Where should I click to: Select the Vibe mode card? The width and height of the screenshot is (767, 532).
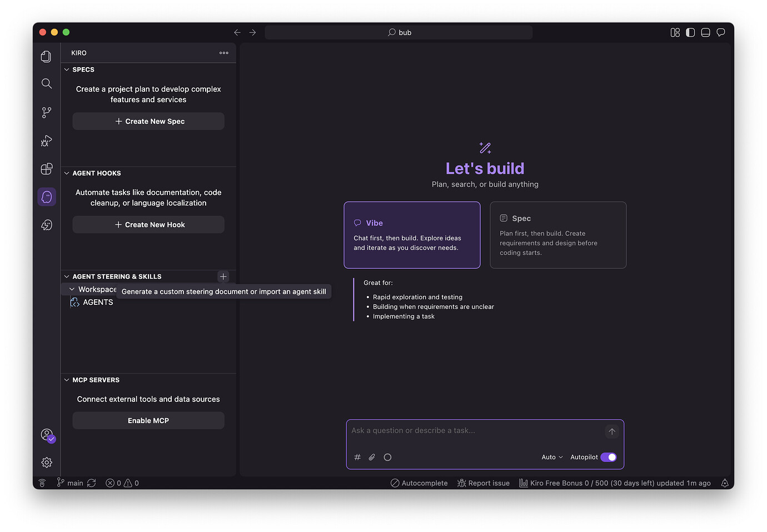pyautogui.click(x=412, y=235)
